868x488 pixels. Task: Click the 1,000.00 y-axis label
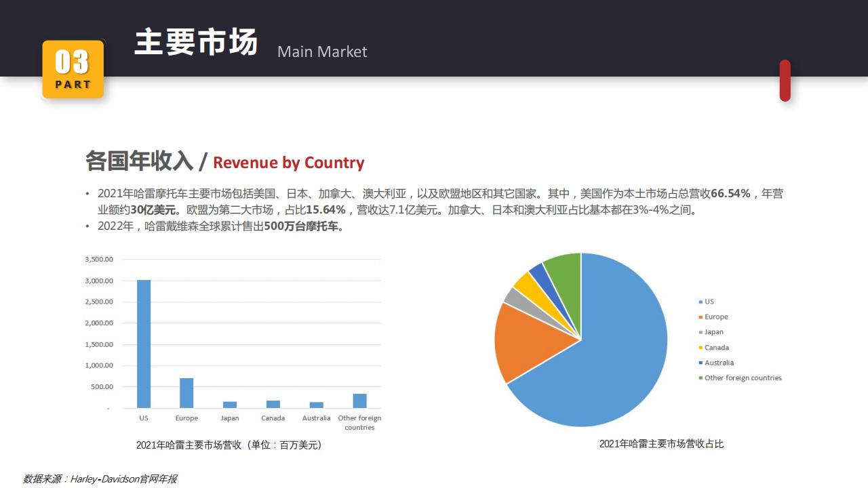(x=99, y=365)
